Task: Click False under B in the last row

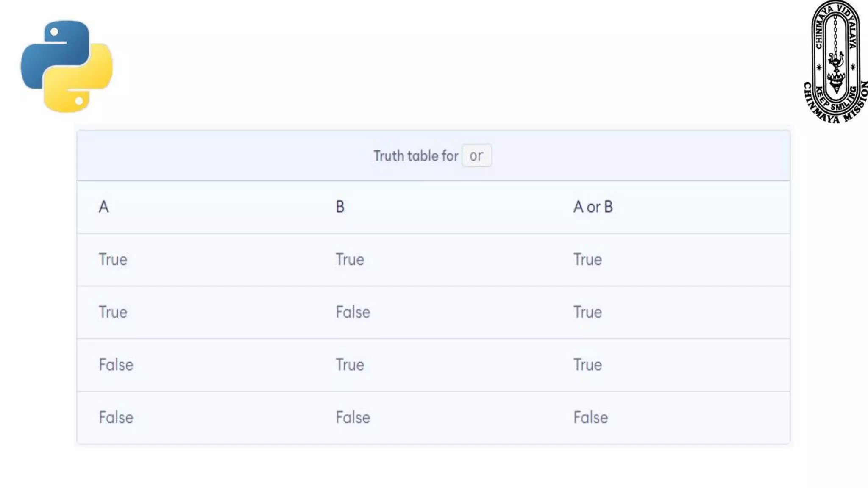Action: pos(353,417)
